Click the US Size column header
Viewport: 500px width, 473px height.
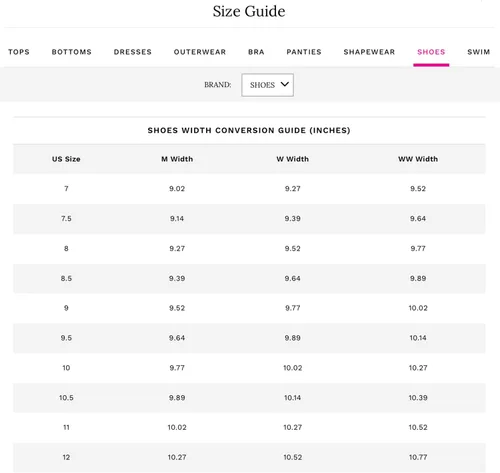pos(66,159)
